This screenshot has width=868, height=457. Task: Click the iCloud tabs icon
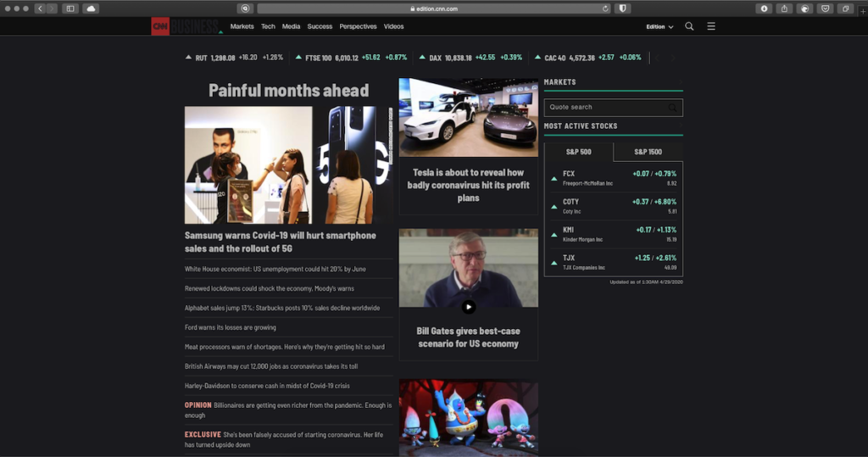pyautogui.click(x=90, y=8)
